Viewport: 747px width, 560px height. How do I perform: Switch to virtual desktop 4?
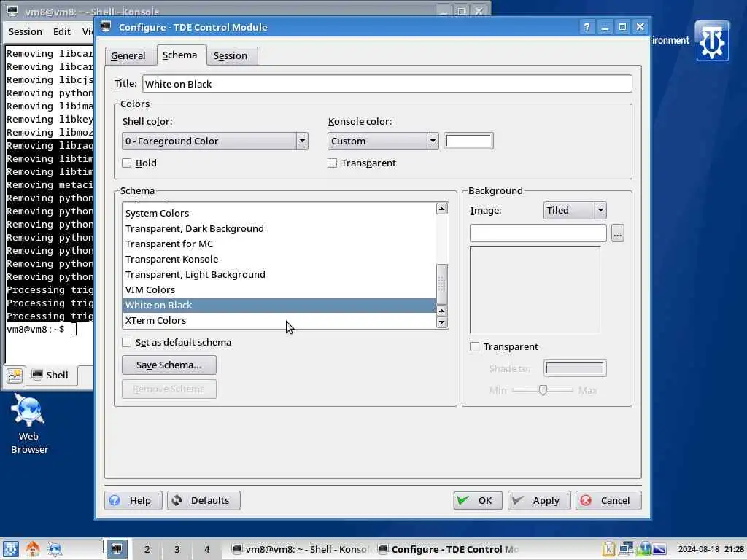[206, 549]
